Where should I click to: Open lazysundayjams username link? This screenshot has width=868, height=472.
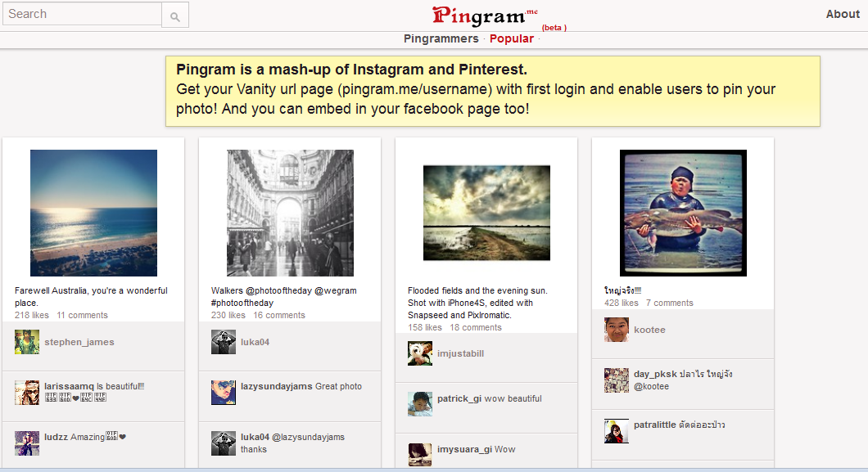coord(277,386)
